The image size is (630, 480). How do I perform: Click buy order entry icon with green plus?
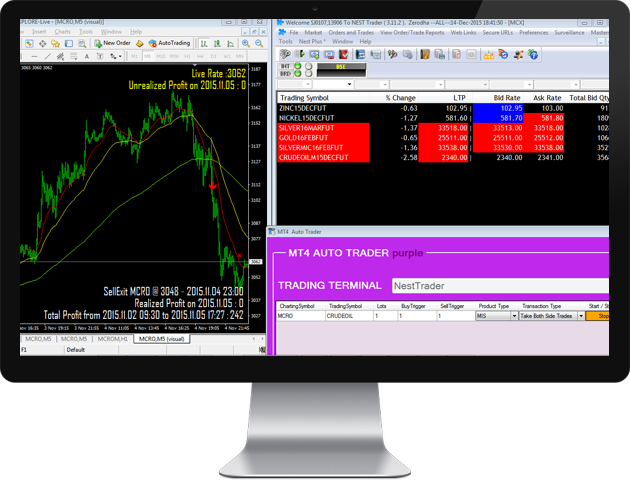pyautogui.click(x=314, y=54)
